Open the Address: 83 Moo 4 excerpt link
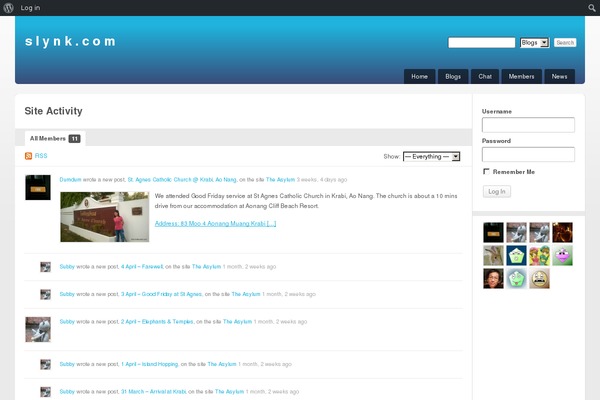The width and height of the screenshot is (600, 400). pos(215,224)
